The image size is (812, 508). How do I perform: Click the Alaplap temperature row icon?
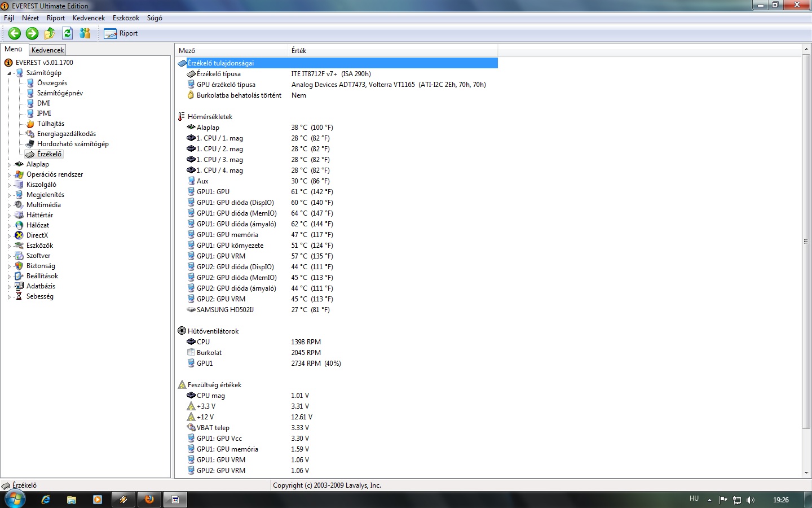[x=191, y=128]
